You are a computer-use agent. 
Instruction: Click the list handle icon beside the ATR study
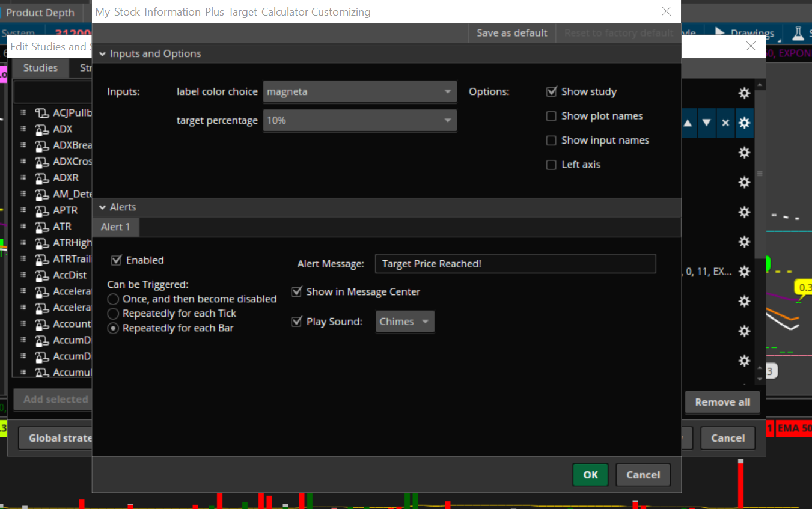pyautogui.click(x=23, y=227)
